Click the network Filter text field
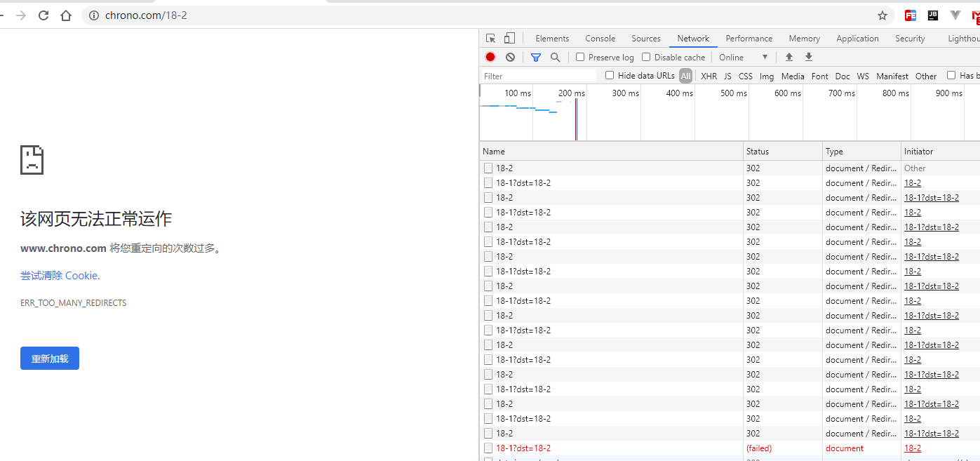 pos(539,76)
